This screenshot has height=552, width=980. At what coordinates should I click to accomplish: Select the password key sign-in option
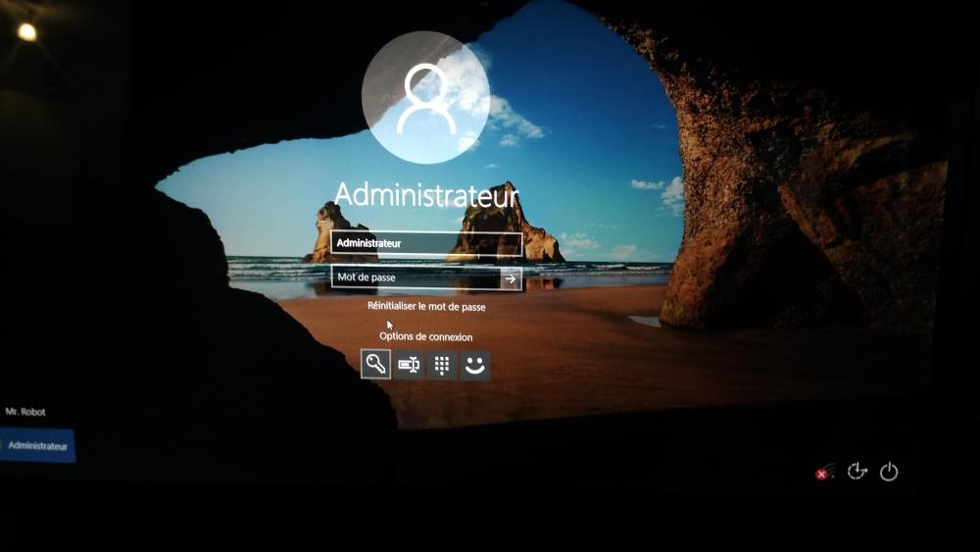[375, 364]
